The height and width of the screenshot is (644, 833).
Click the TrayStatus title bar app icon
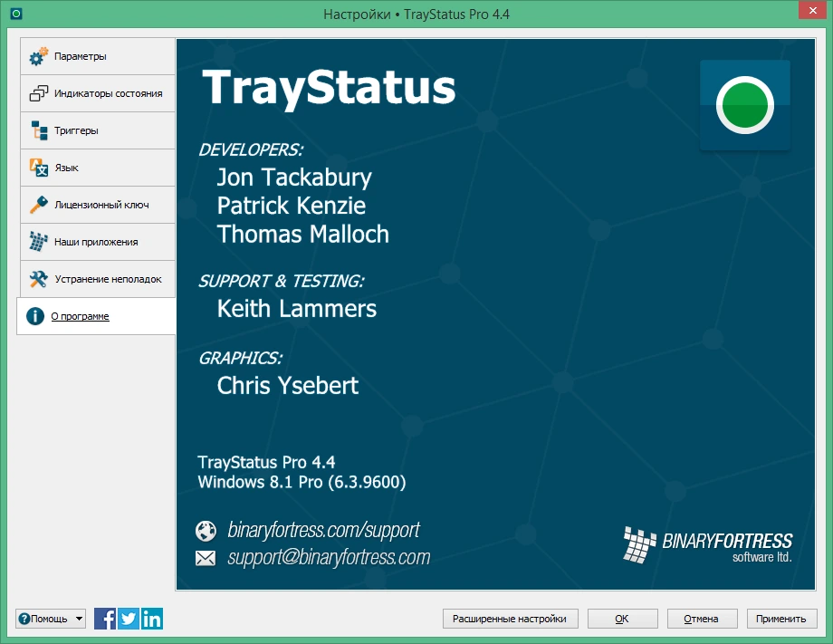click(x=16, y=14)
